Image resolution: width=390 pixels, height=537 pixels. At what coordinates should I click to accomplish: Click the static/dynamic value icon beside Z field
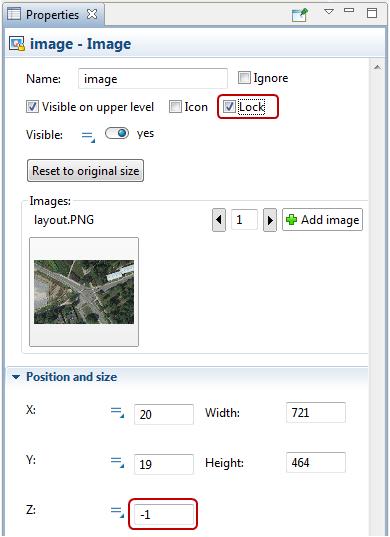117,513
